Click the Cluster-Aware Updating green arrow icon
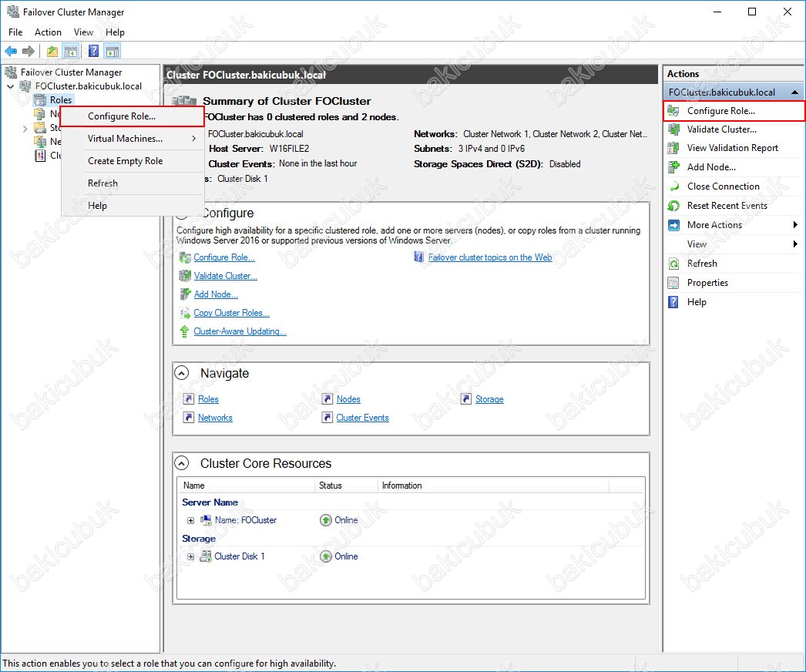 tap(184, 331)
